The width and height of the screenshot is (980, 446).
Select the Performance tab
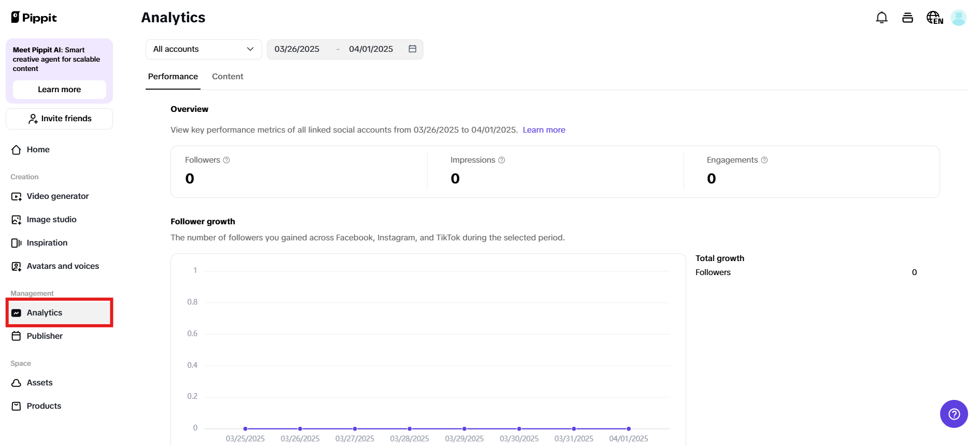point(173,77)
